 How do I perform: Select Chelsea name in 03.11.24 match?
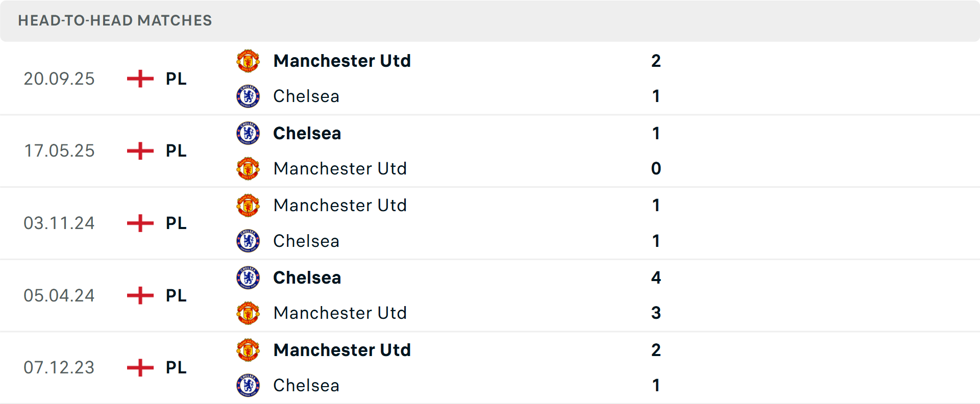[306, 241]
